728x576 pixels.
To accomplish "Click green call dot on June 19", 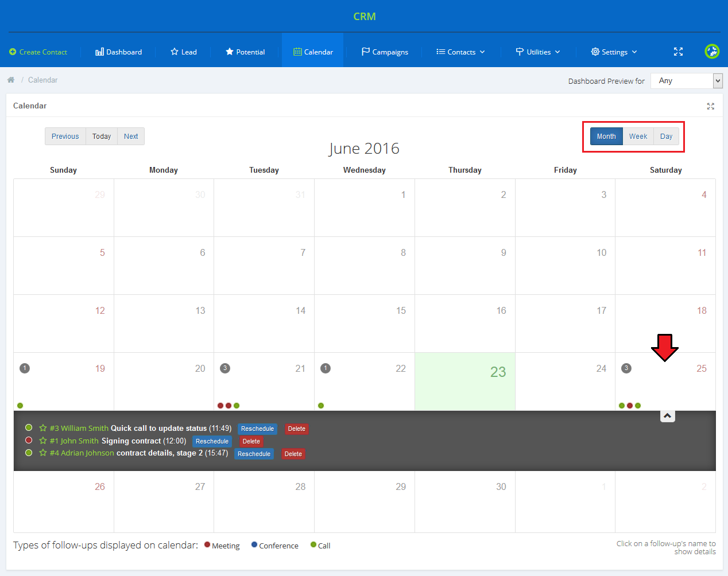I will pos(20,406).
